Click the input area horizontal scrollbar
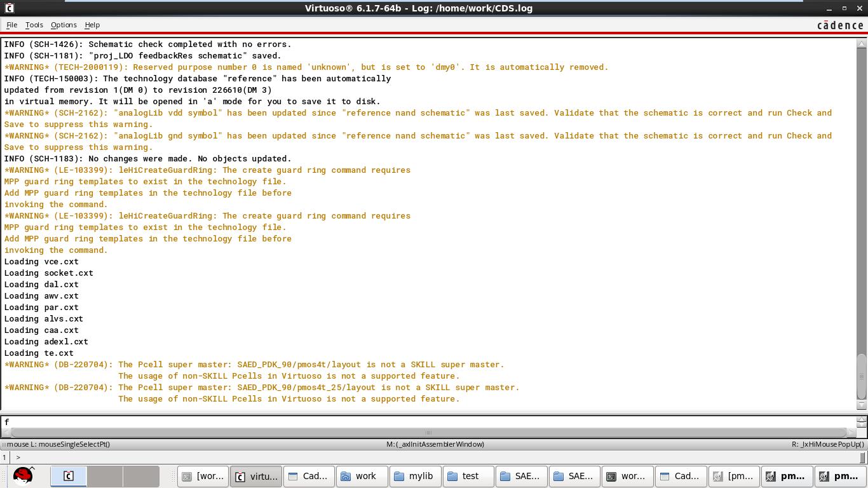 coord(428,433)
